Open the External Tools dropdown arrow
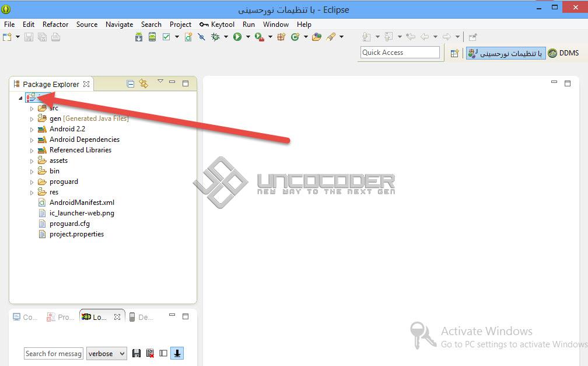The width and height of the screenshot is (588, 366). [270, 37]
